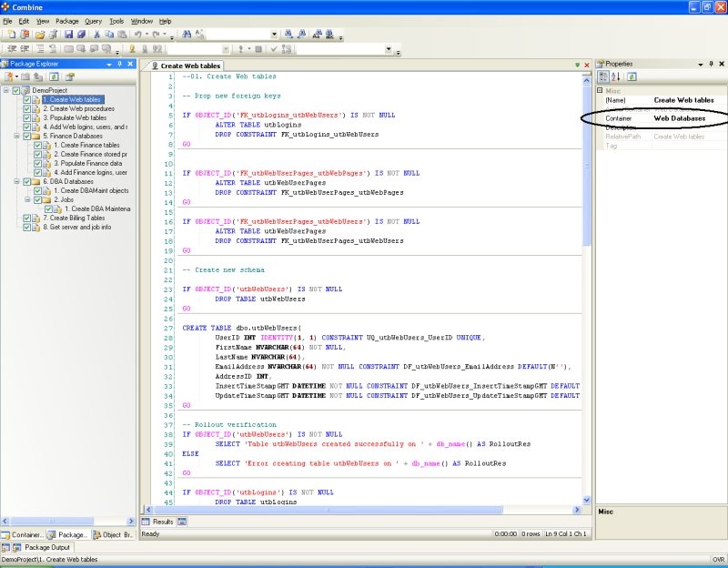The image size is (728, 568).
Task: Click the Undo arrow toolbar icon
Action: pyautogui.click(x=137, y=34)
